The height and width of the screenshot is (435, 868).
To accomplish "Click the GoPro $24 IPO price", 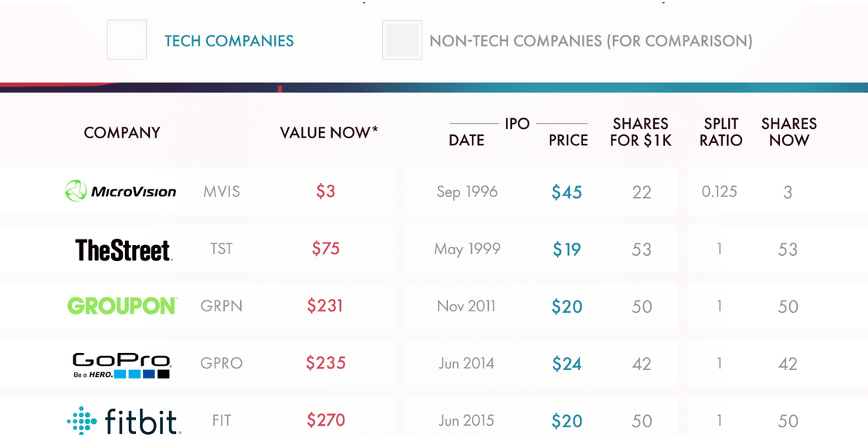I will (567, 364).
